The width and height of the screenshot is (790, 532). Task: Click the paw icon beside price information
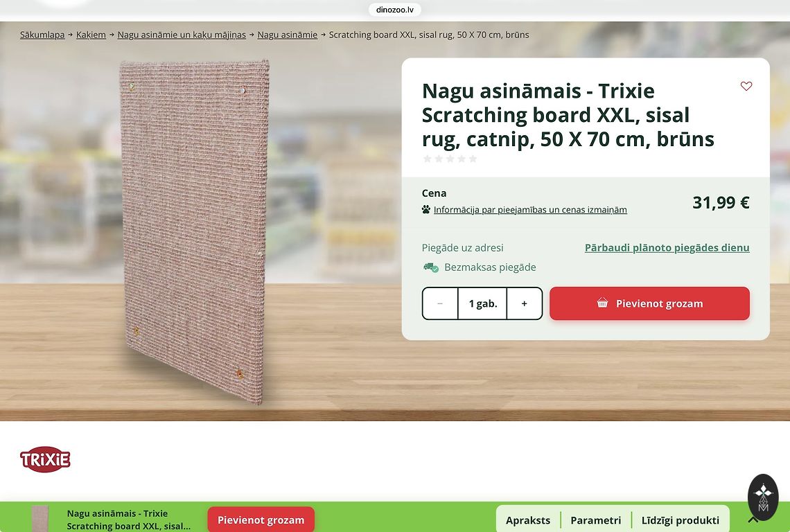[426, 210]
